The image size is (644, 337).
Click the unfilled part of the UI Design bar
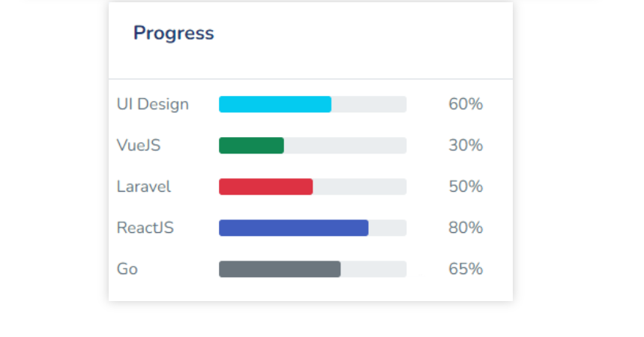click(x=369, y=104)
